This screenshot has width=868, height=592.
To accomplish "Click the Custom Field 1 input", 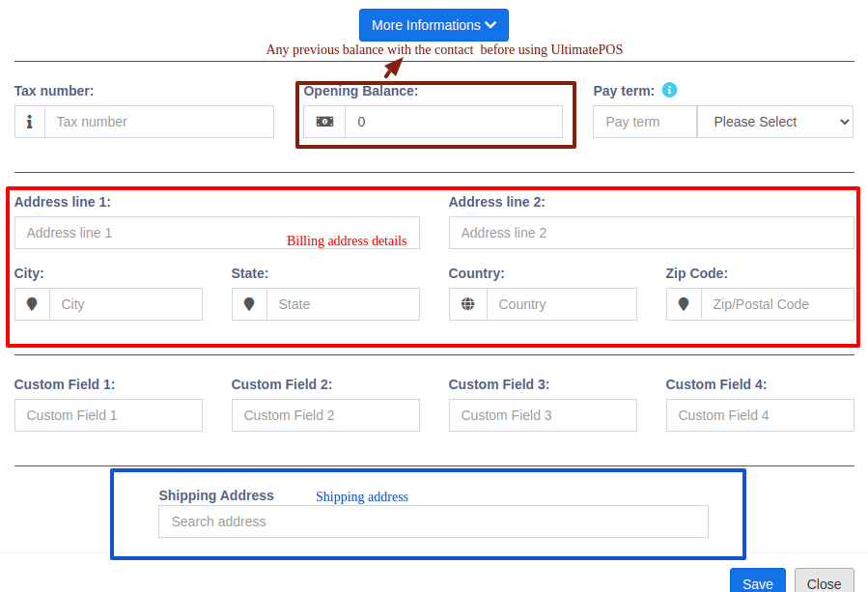I will [108, 415].
